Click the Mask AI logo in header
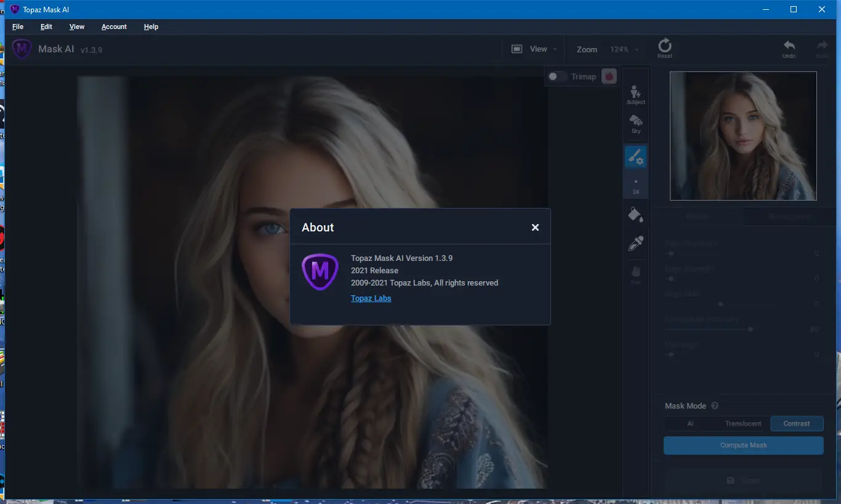 coord(22,49)
